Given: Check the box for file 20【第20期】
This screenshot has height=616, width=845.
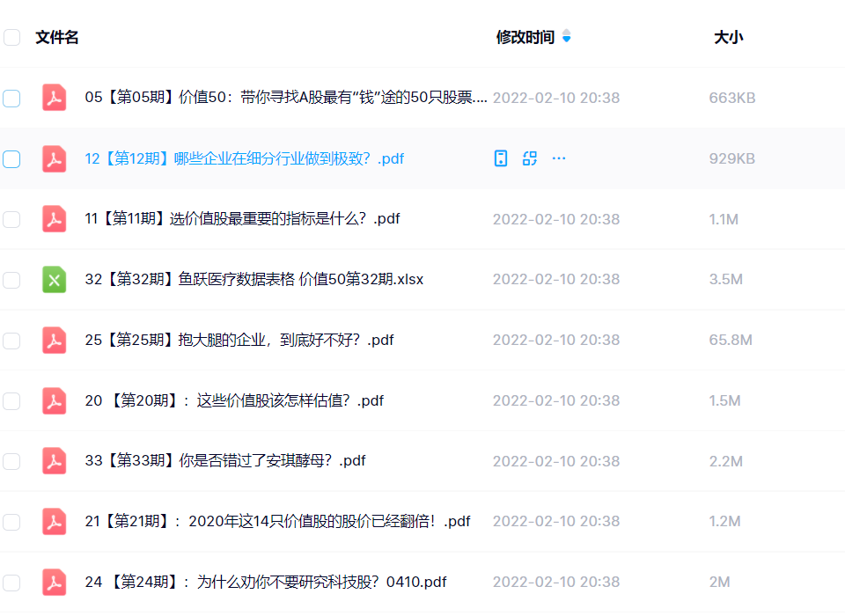Looking at the screenshot, I should [11, 401].
